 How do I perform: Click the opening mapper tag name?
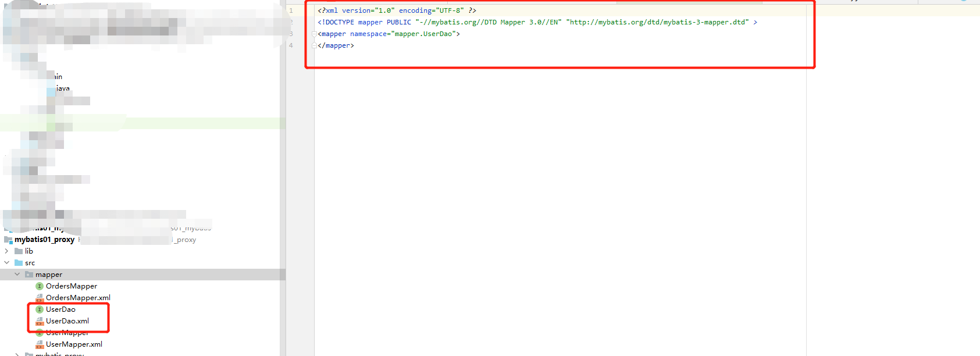tap(333, 34)
